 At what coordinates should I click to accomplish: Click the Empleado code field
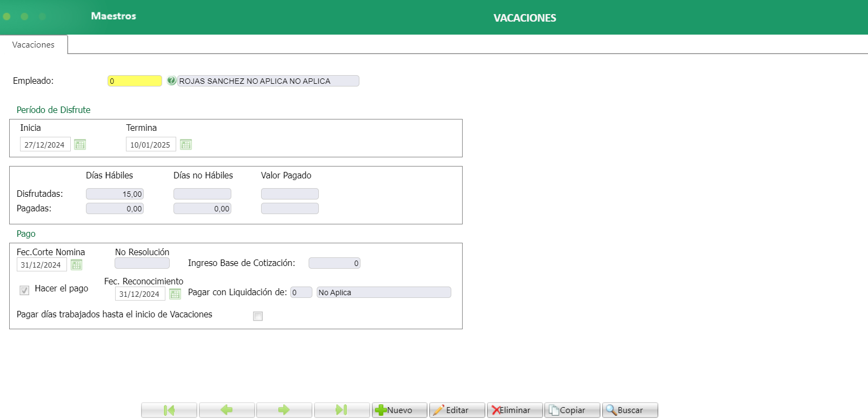click(135, 81)
